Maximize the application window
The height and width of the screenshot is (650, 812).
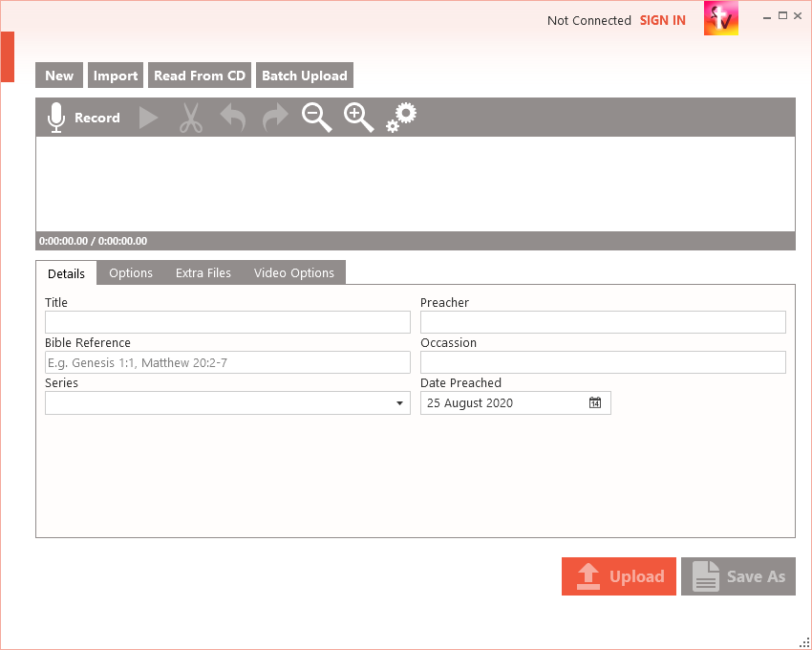[782, 16]
